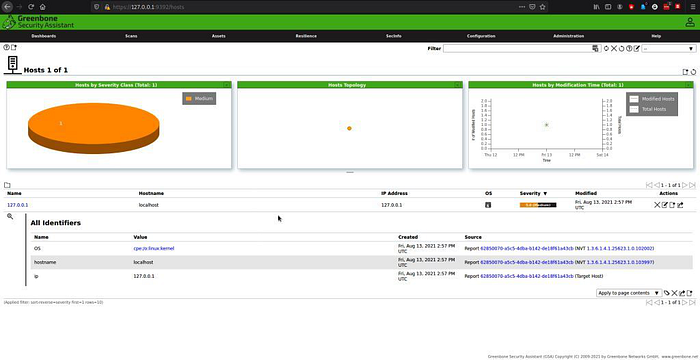Delete page contents with bottom X icon
Viewport: 700px width, 360px height.
point(675,293)
